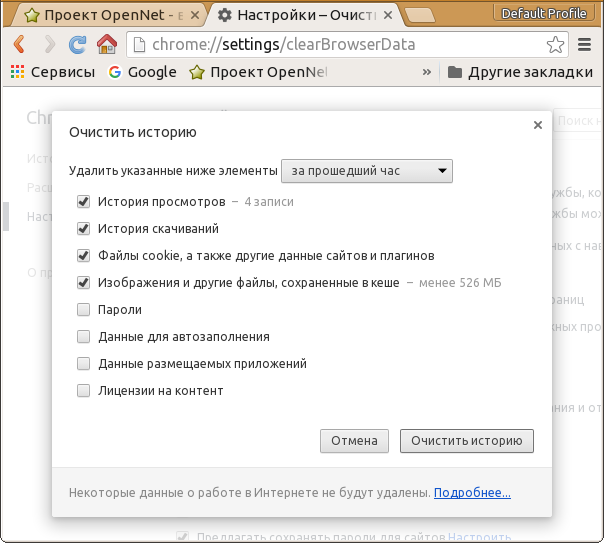Open the Сервисы apps shortcut
This screenshot has width=604, height=543.
52,72
